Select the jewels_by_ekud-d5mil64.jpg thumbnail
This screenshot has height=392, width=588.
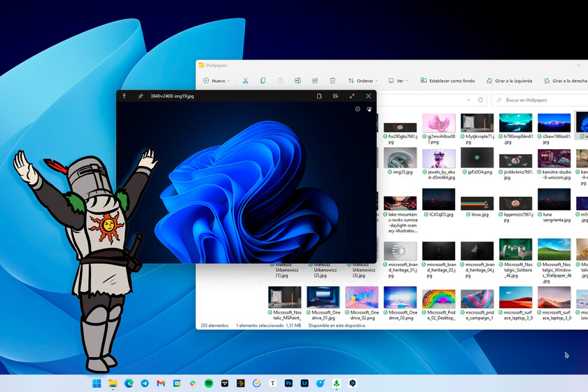click(439, 158)
